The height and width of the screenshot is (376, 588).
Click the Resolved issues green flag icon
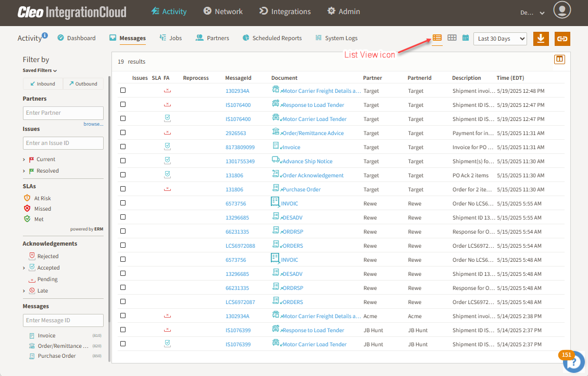point(31,171)
